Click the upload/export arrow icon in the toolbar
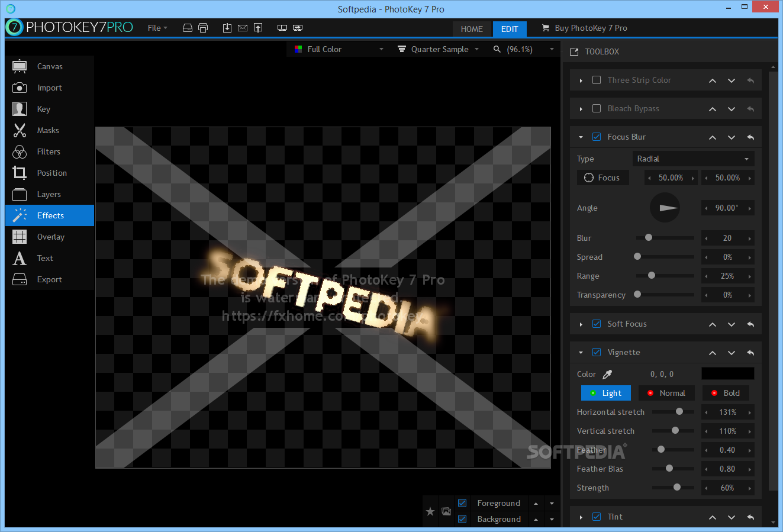Image resolution: width=783 pixels, height=532 pixels. point(258,28)
